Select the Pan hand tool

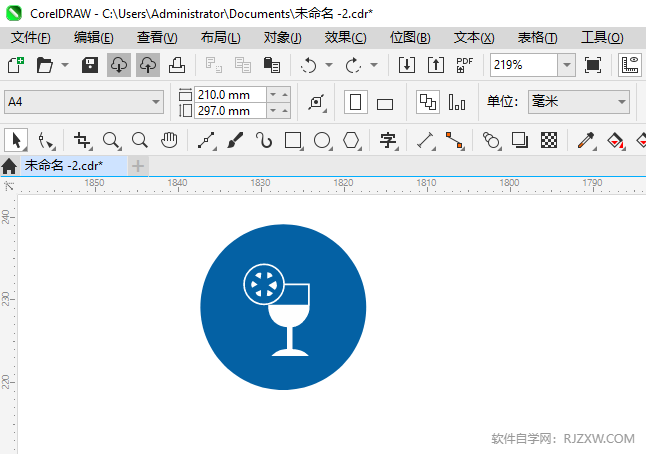click(169, 140)
